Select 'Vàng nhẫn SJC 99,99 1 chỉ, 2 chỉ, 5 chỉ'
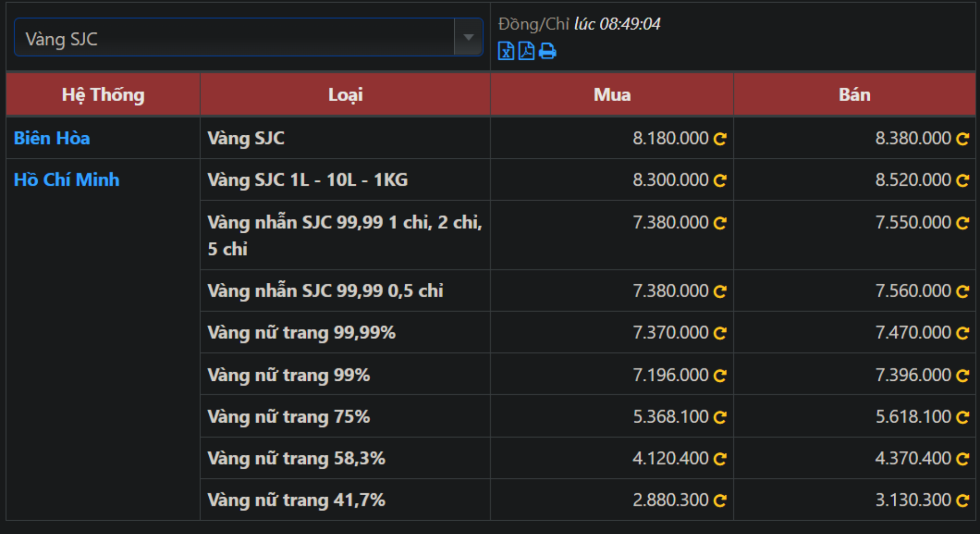This screenshot has height=534, width=980. pos(345,235)
